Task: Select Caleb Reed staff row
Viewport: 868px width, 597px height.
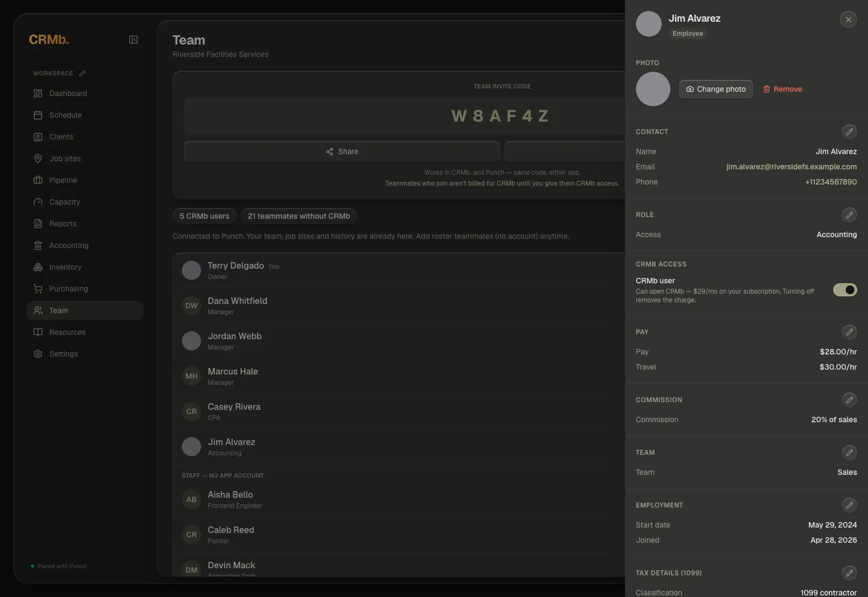Action: (x=399, y=535)
